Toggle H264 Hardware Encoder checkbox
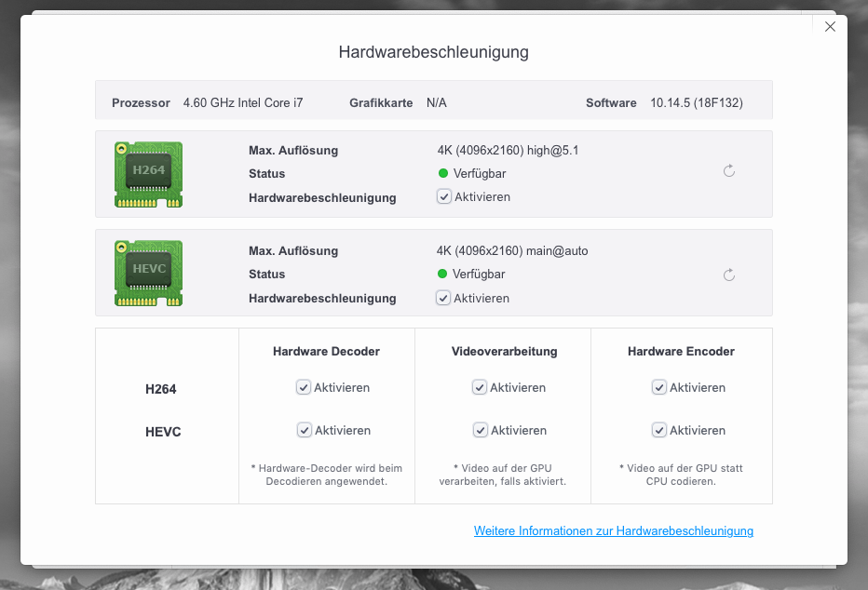The height and width of the screenshot is (590, 868). 658,388
